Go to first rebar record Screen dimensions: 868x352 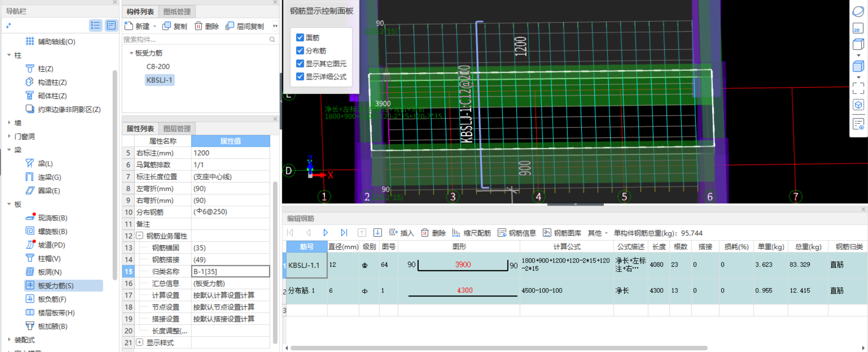pyautogui.click(x=290, y=233)
